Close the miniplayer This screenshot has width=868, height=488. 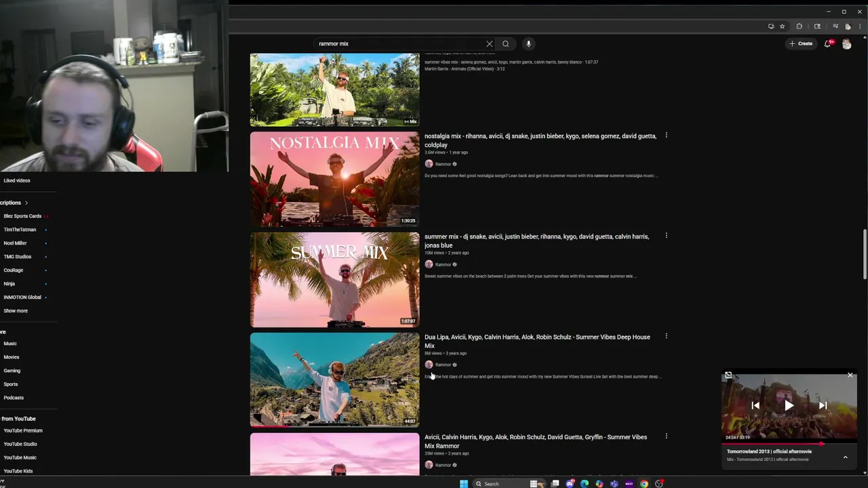pyautogui.click(x=850, y=375)
